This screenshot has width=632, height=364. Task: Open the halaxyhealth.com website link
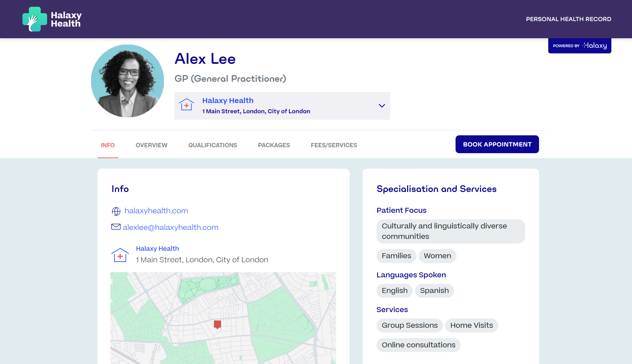[x=156, y=211]
